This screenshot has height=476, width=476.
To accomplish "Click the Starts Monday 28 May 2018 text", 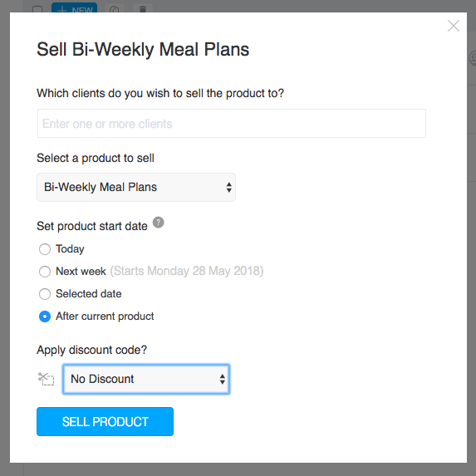I will pyautogui.click(x=187, y=271).
